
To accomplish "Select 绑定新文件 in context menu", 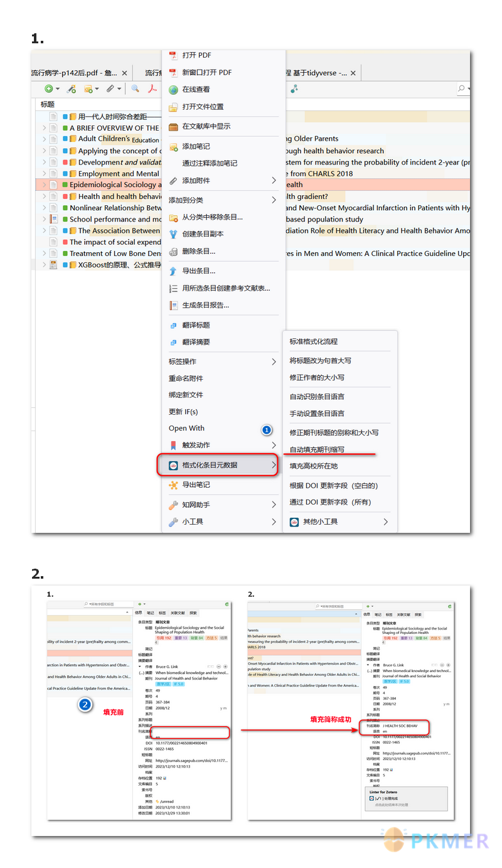I will pos(186,395).
